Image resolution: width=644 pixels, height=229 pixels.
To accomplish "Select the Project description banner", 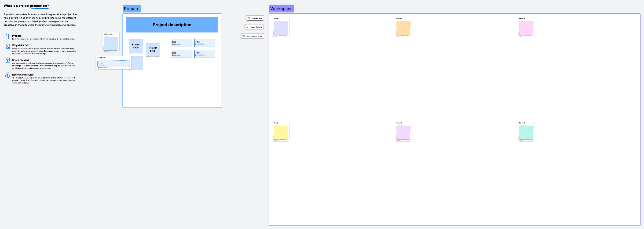I will coord(172,25).
